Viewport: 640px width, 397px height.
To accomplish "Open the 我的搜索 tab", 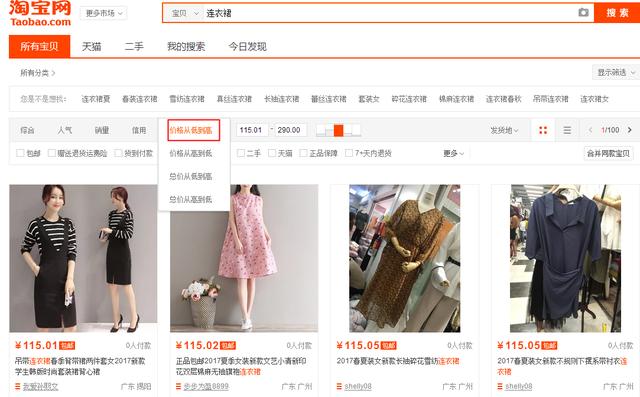I will pos(186,47).
